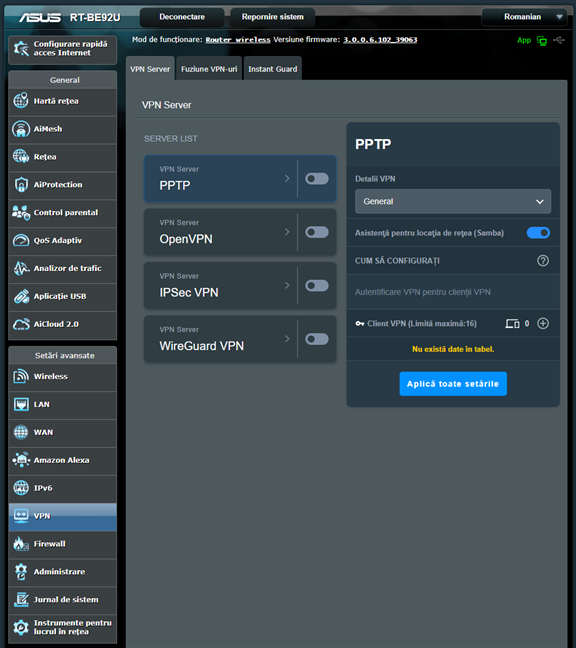Disable the Samba network location toggle
Viewport: 576px width, 648px height.
click(538, 233)
